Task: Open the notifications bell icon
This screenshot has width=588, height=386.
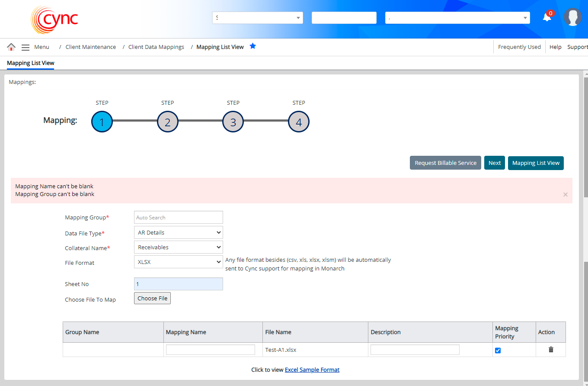Action: 547,17
